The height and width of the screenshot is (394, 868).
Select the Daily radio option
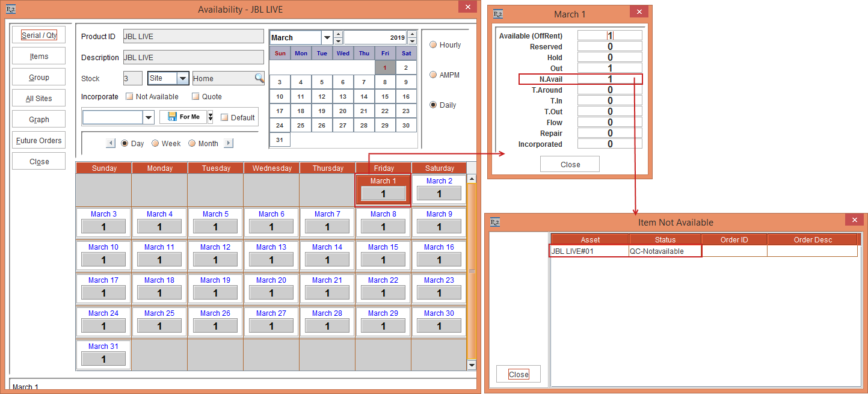433,105
